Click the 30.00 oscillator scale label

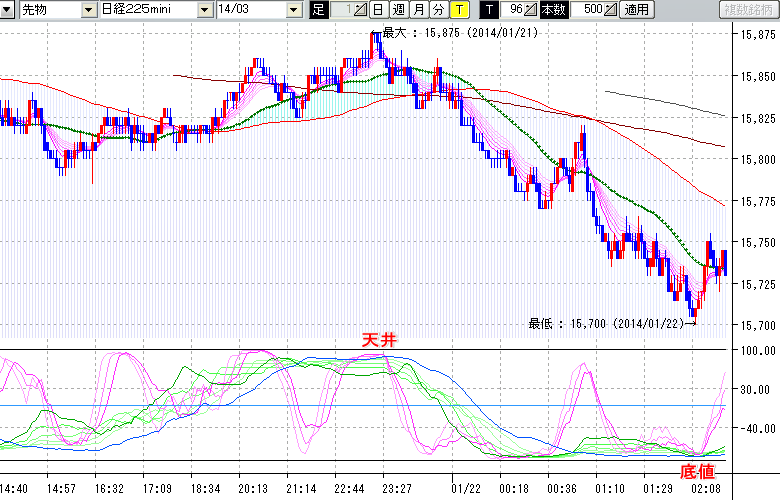[758, 390]
